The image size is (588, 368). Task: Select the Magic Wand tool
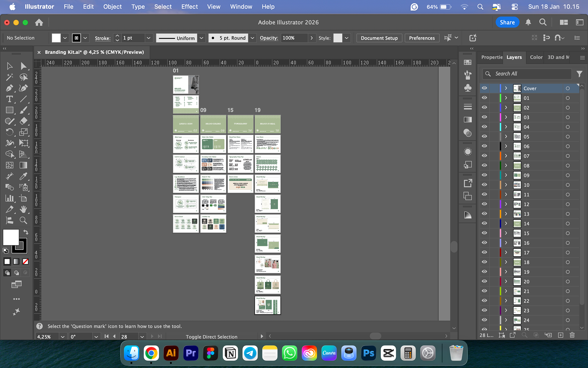(x=9, y=77)
